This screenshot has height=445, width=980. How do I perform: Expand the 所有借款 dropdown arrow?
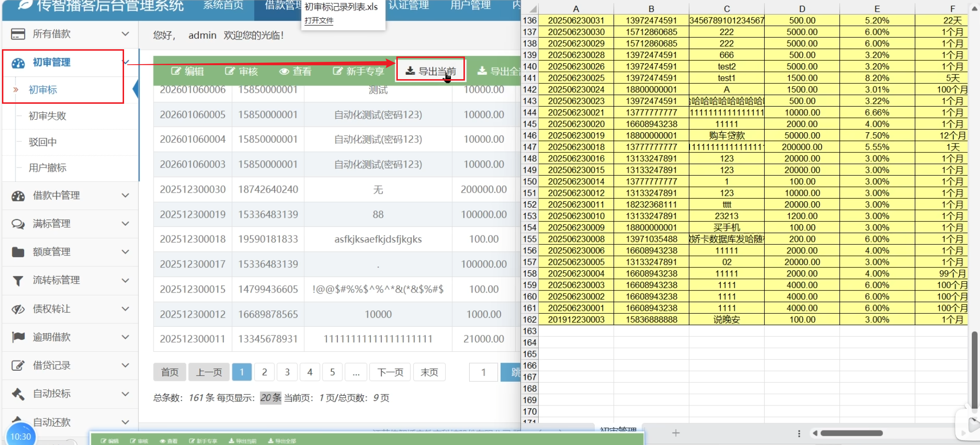126,34
